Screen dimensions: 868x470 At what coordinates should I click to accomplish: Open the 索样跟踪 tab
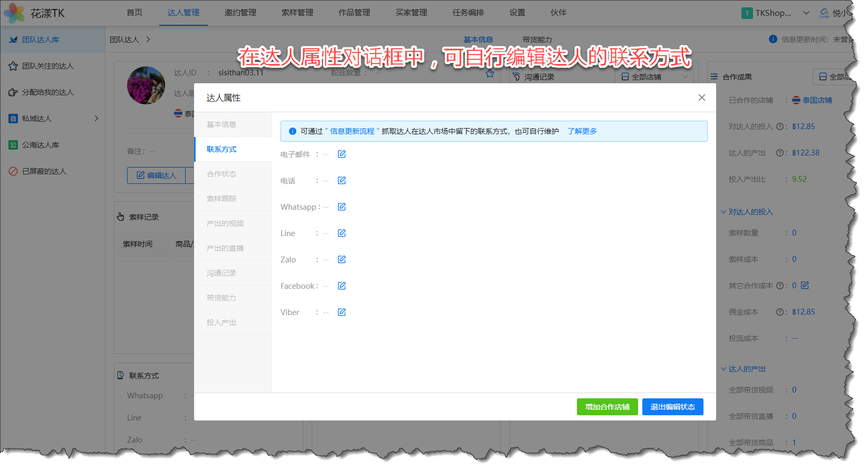tap(221, 199)
